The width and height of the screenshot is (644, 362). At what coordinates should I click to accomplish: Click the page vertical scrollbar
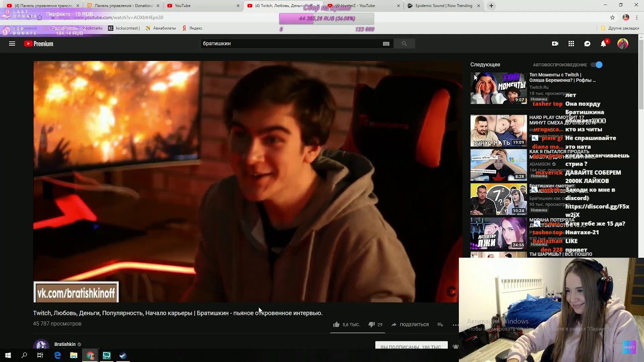(x=641, y=75)
